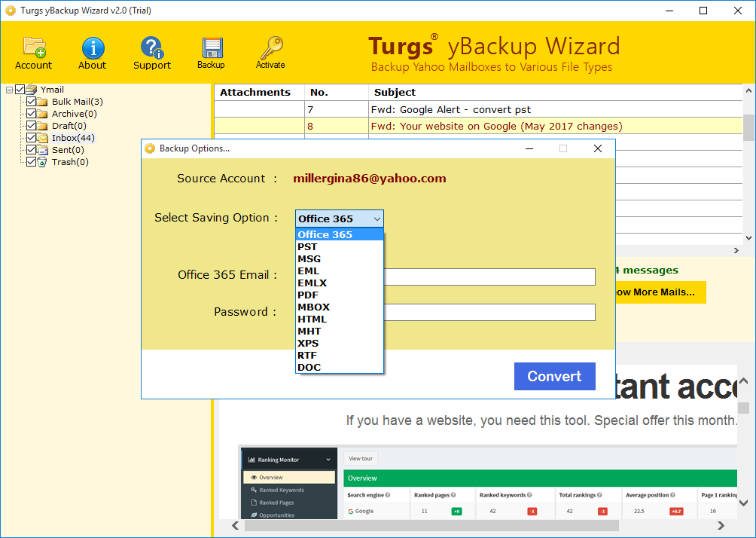
Task: Uncheck the Trash(0) checkbox
Action: (32, 162)
